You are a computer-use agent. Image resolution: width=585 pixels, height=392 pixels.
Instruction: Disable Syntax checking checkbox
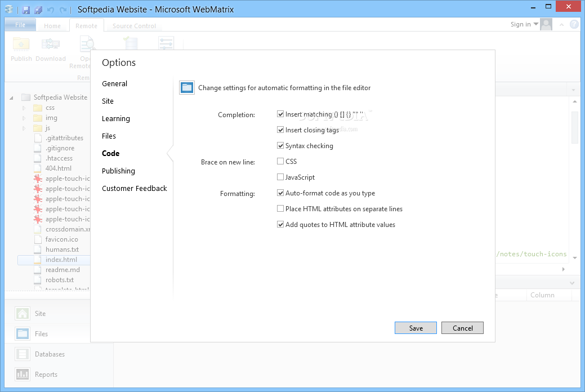pos(280,145)
